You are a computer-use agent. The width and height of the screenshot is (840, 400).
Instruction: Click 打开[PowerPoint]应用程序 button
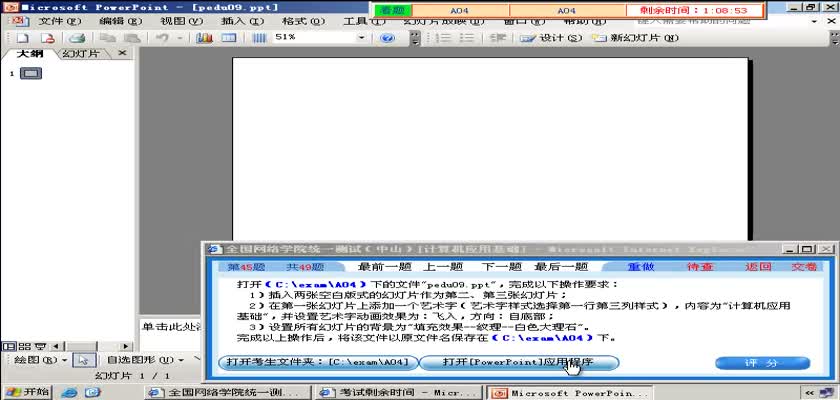click(519, 363)
